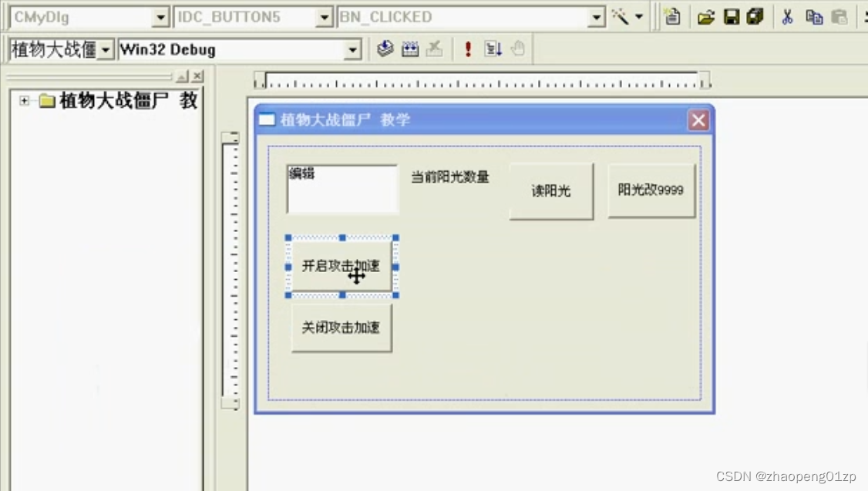Click the Go debug icon
This screenshot has width=868, height=491.
pos(493,49)
